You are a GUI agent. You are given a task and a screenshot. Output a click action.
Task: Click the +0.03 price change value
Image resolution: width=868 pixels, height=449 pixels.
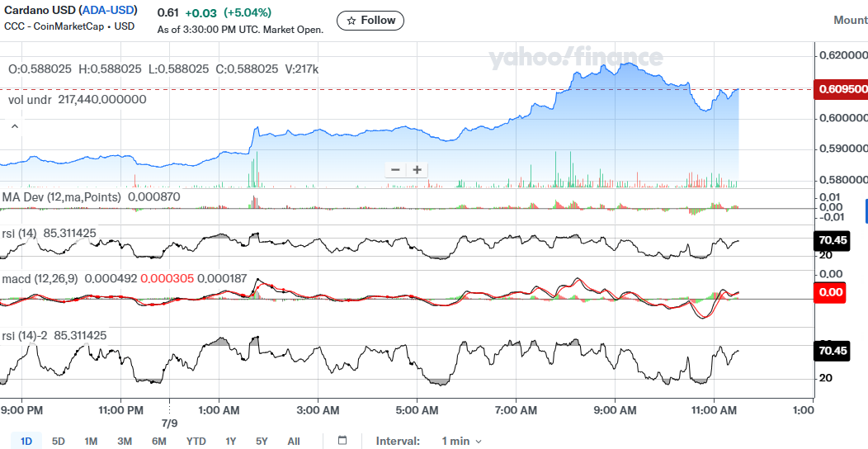201,12
